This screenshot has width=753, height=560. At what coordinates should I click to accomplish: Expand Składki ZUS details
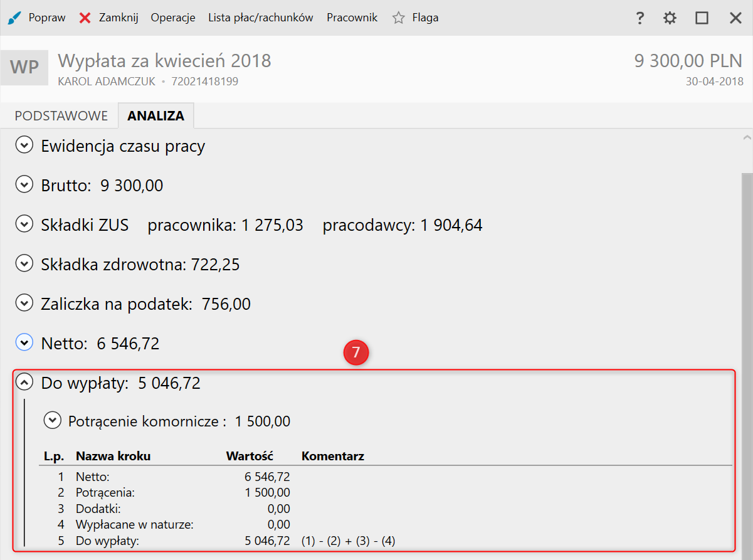click(24, 225)
